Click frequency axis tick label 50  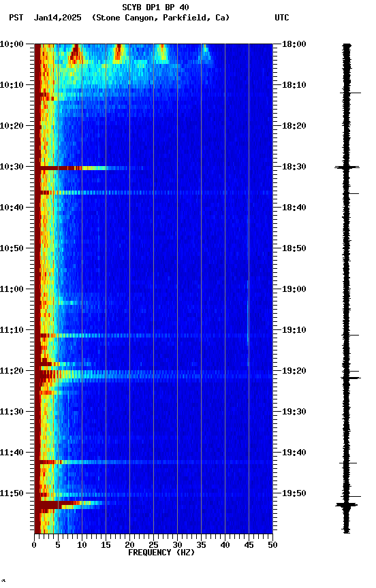273,545
